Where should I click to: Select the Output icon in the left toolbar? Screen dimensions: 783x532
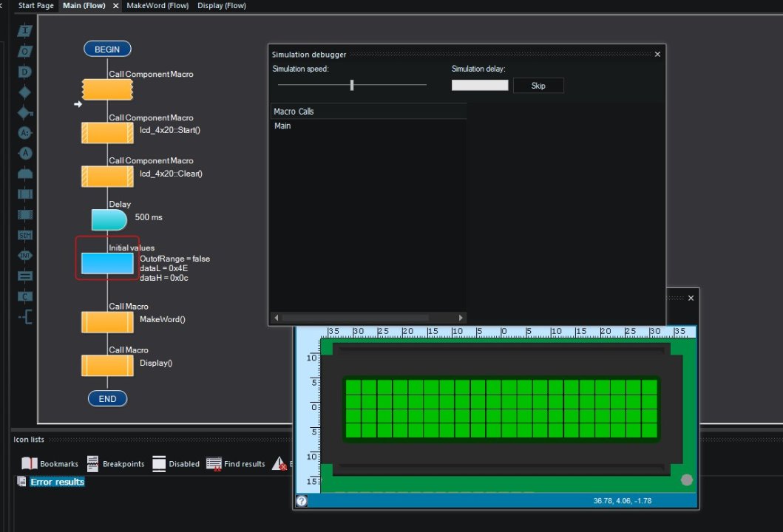click(x=25, y=52)
